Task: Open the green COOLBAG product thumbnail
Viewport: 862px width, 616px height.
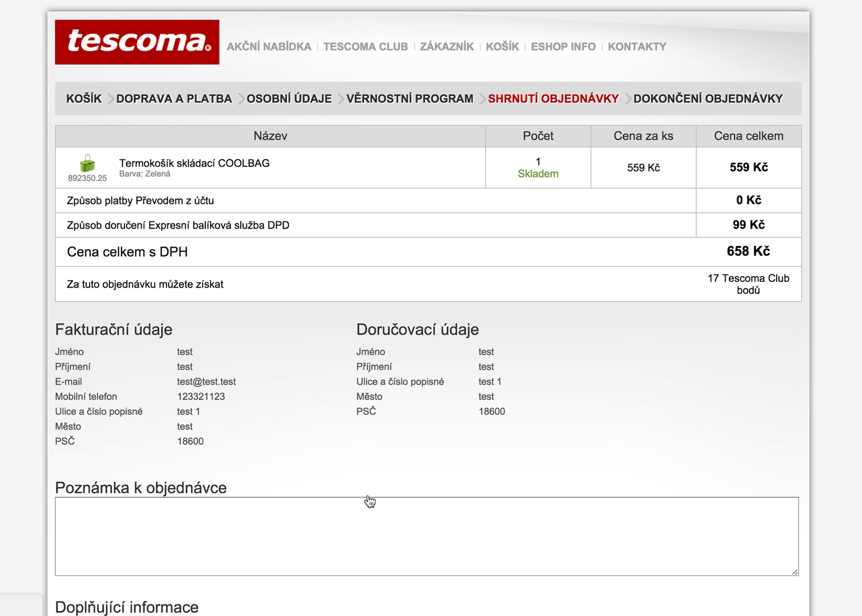Action: click(x=88, y=163)
